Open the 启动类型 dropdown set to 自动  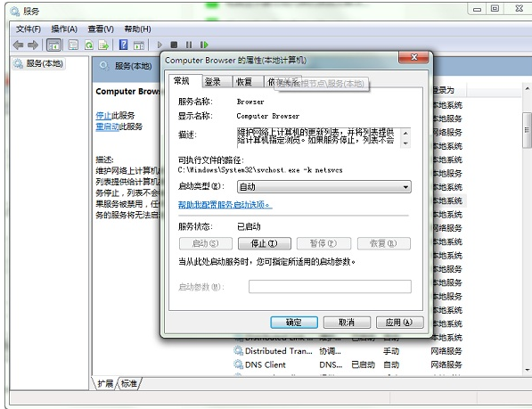(x=324, y=187)
